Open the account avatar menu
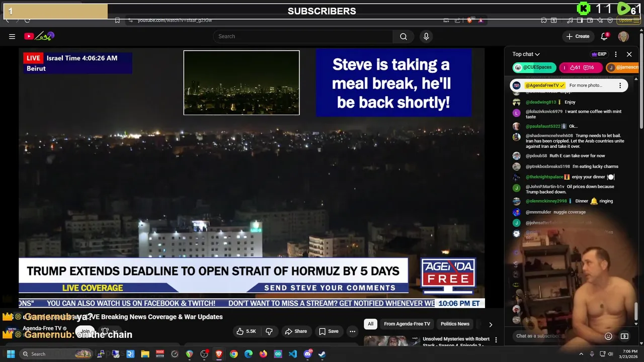 (623, 36)
